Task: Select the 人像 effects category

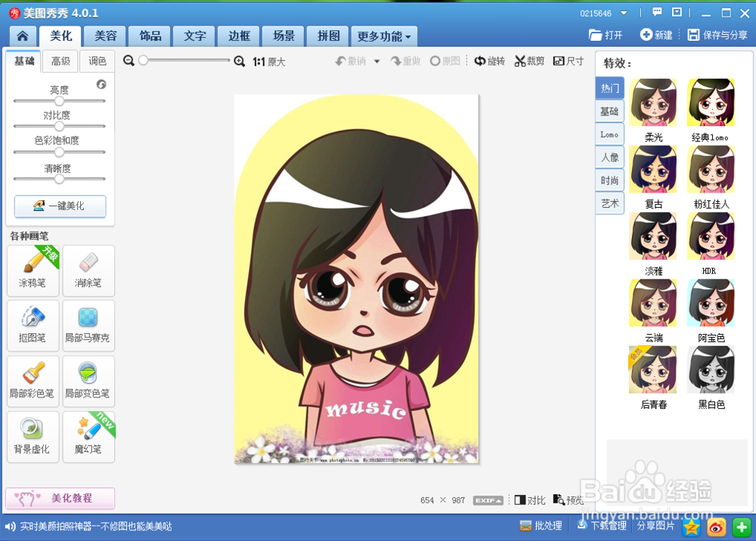Action: (609, 157)
